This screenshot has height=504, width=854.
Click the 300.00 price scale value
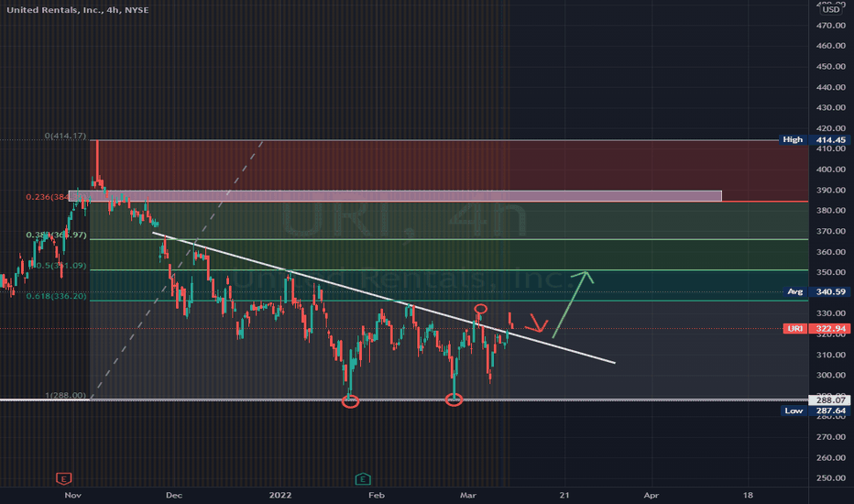click(x=831, y=375)
